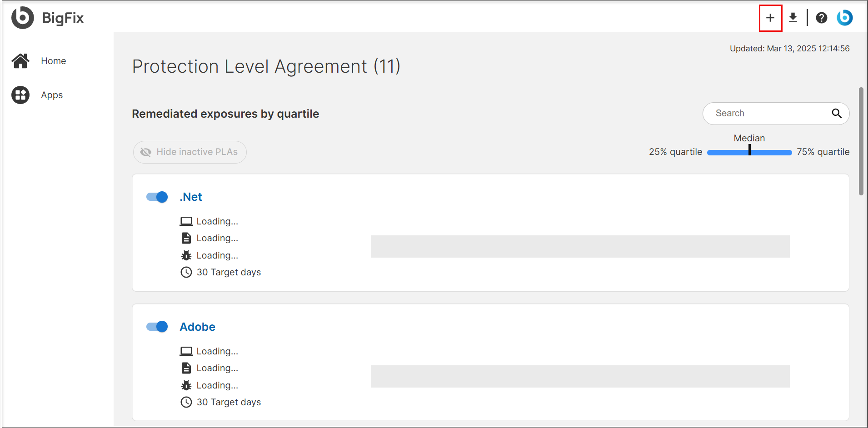Toggle Hide inactive PLAs

click(190, 152)
